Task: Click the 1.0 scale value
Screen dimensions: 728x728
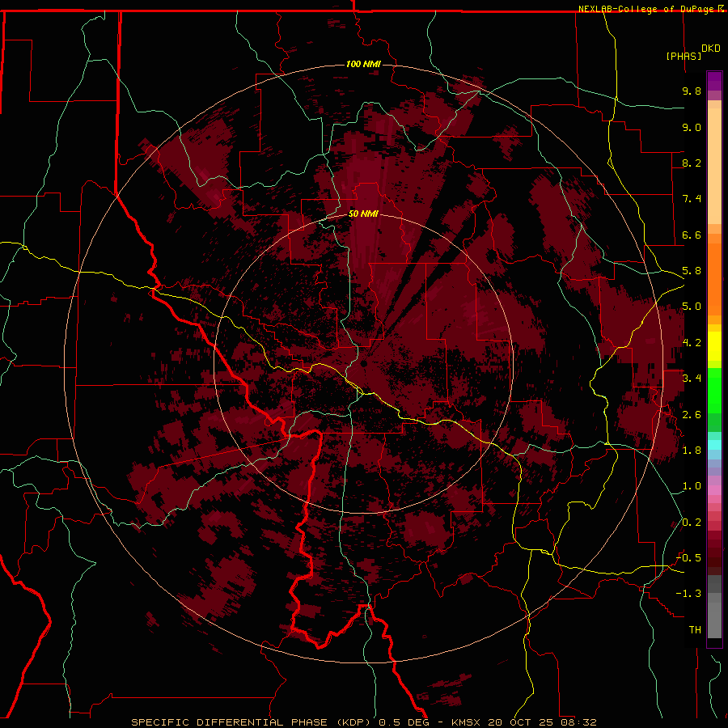Action: (x=692, y=486)
